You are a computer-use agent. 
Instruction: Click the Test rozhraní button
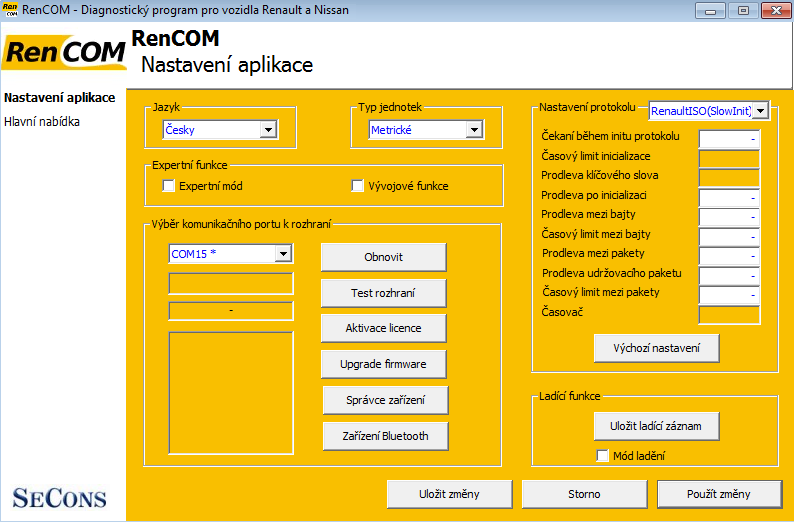click(x=383, y=293)
